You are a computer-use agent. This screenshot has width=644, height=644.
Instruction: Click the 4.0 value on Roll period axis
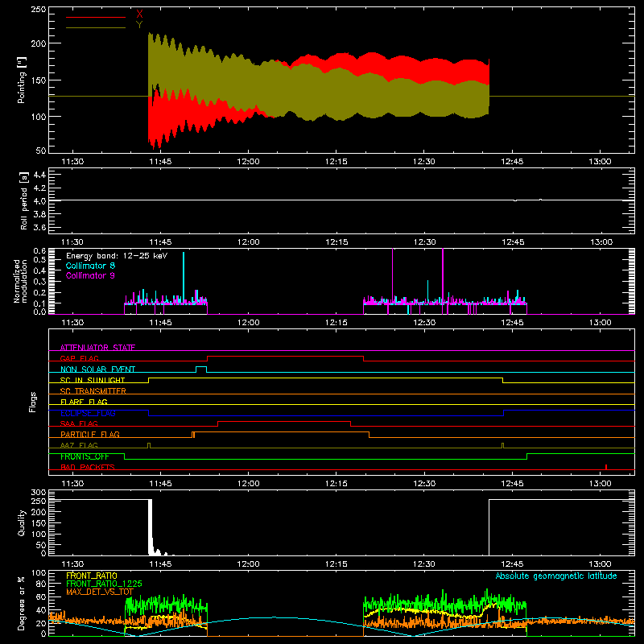pyautogui.click(x=39, y=201)
